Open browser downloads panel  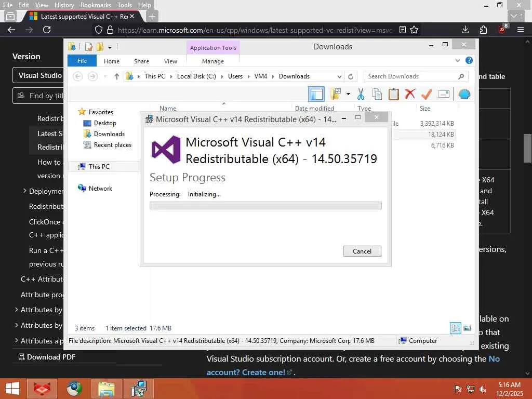point(465,30)
